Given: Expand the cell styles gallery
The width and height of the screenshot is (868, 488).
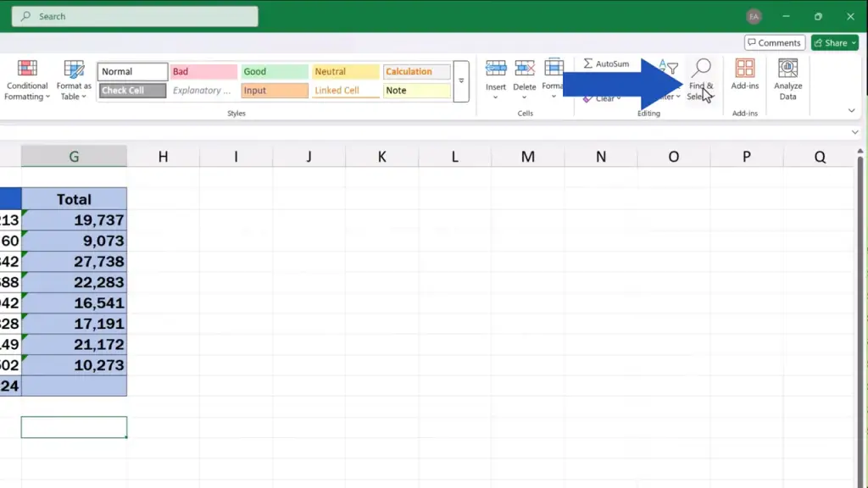Looking at the screenshot, I should (x=461, y=81).
